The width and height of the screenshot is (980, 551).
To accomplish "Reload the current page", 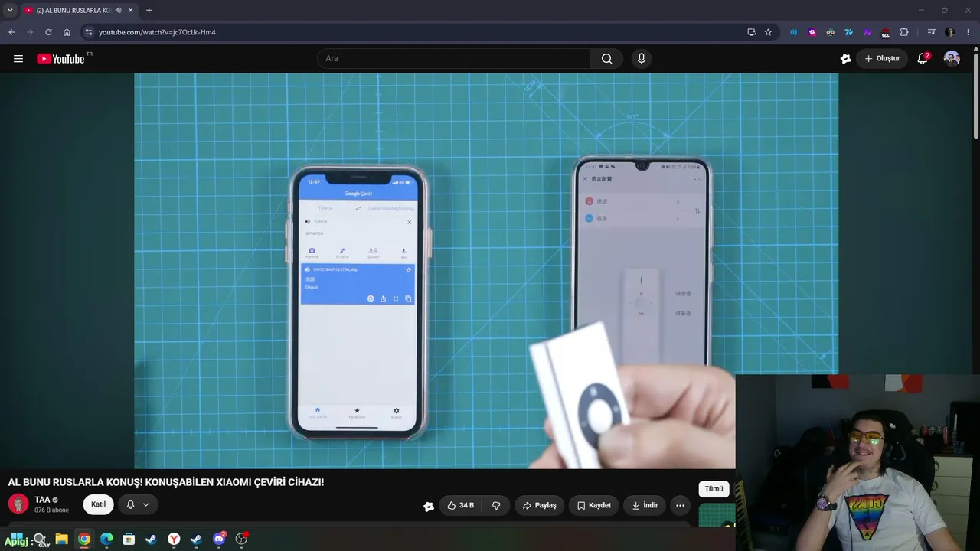I will click(48, 32).
